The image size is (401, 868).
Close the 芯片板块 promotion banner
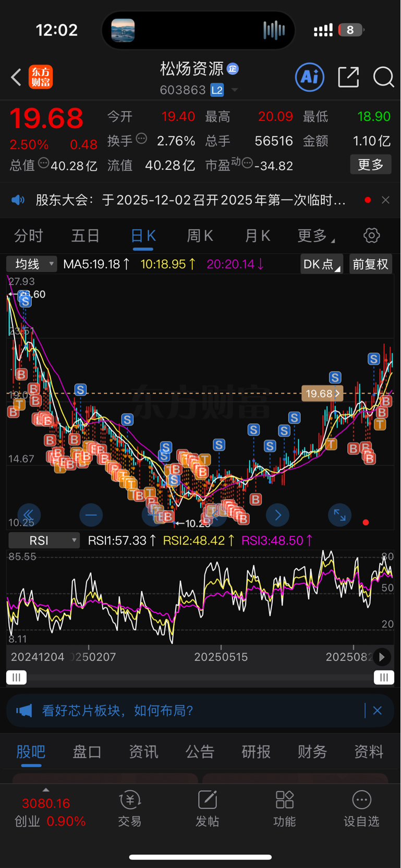click(x=378, y=711)
